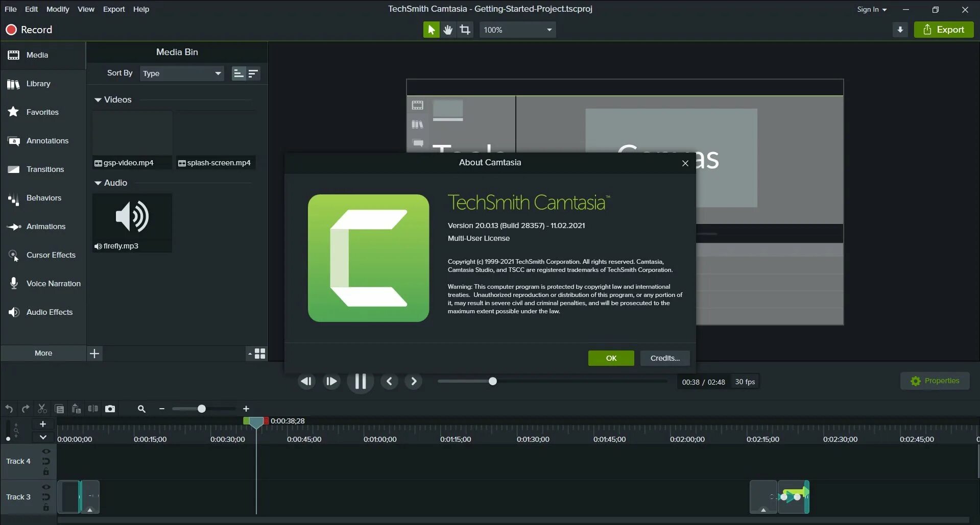Image resolution: width=980 pixels, height=525 pixels.
Task: Expand the timeline track options chevron
Action: pos(43,437)
